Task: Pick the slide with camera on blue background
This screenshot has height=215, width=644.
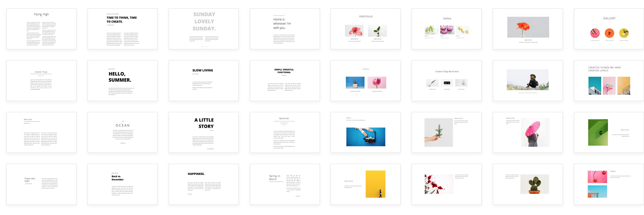Action: click(365, 133)
